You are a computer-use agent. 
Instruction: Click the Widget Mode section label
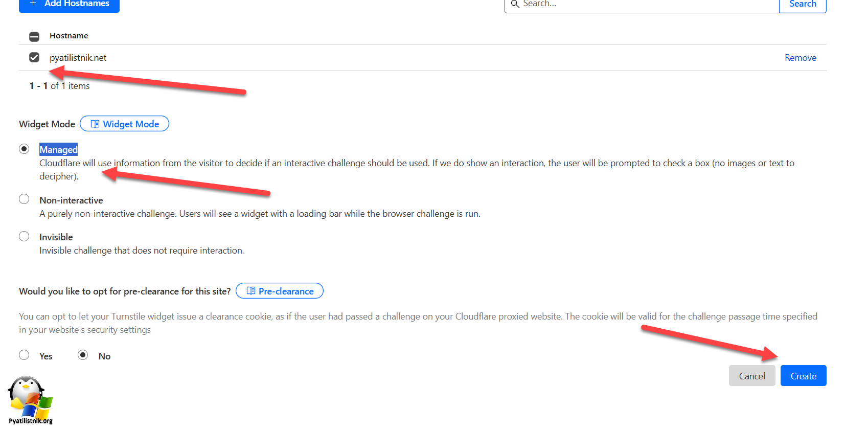pyautogui.click(x=47, y=124)
